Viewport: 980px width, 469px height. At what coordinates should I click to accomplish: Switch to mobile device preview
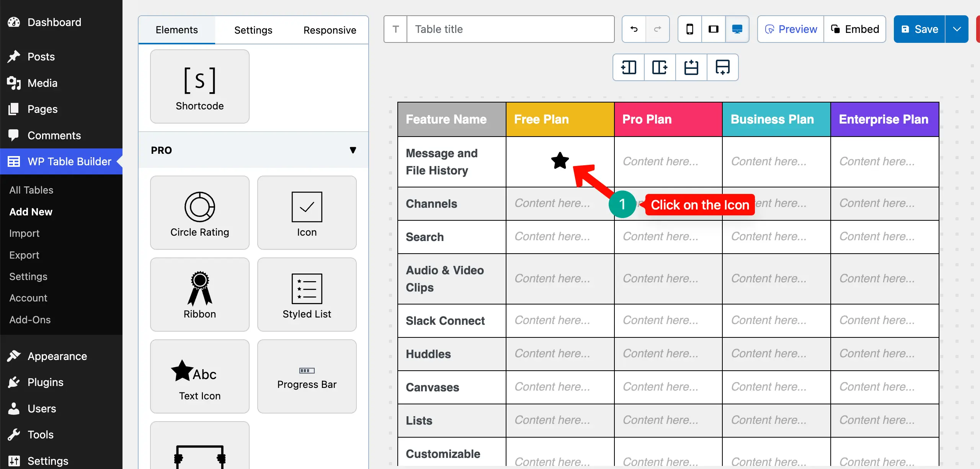point(689,29)
